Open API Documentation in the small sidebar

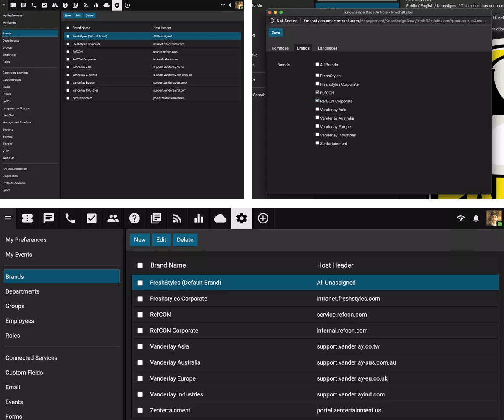15,169
